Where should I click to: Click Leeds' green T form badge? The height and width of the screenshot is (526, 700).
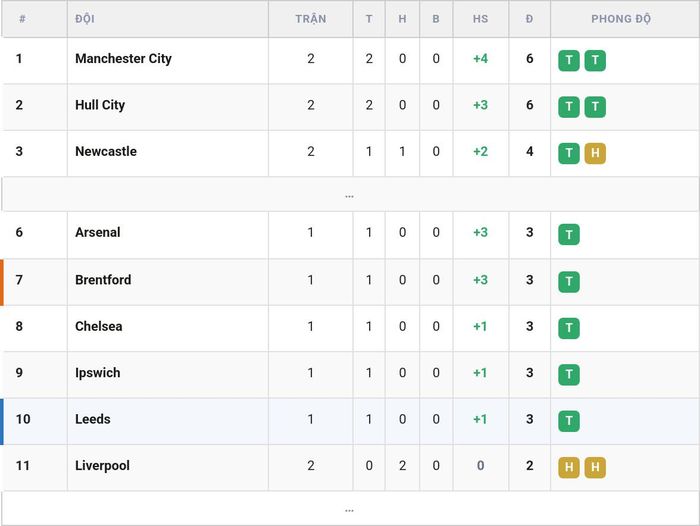click(x=569, y=421)
